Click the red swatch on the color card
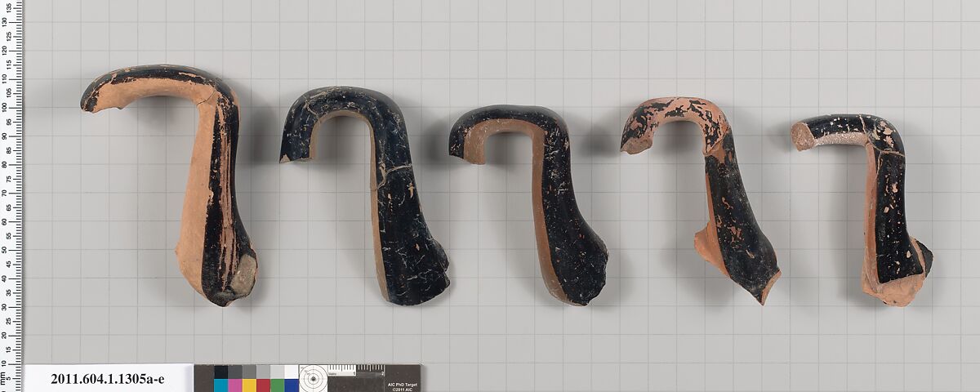 click(x=263, y=385)
